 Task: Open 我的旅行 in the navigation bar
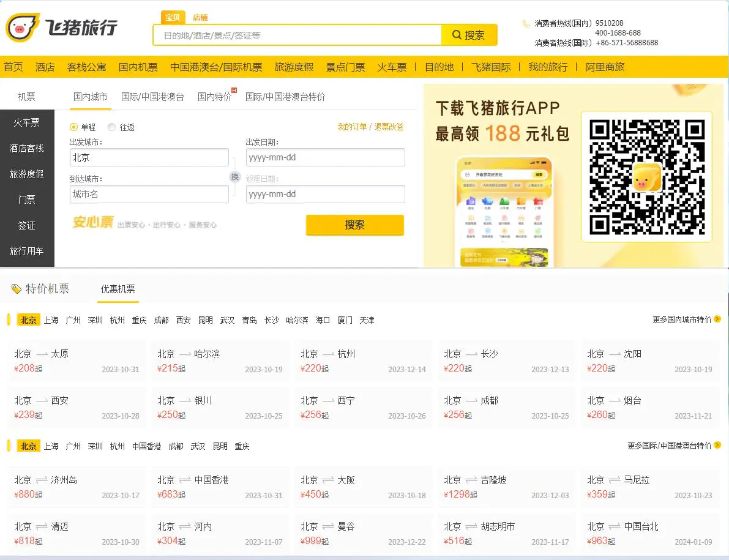[548, 67]
